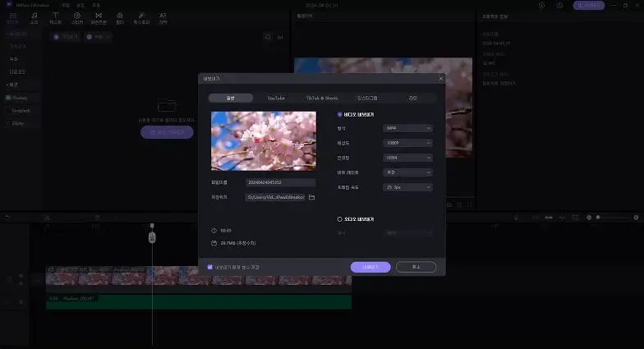Toggle the checkbox at export dialog bottom
This screenshot has height=349, width=644.
pyautogui.click(x=210, y=267)
